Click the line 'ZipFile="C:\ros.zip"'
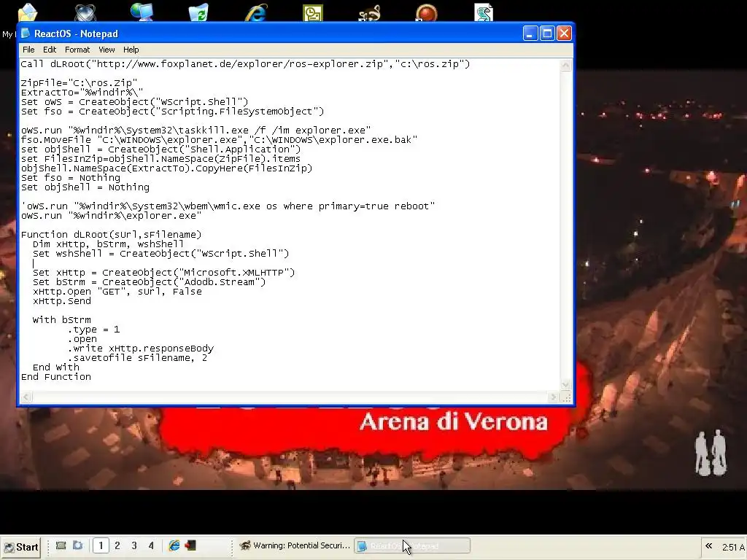Screen dimensions: 747x560 (x=79, y=83)
